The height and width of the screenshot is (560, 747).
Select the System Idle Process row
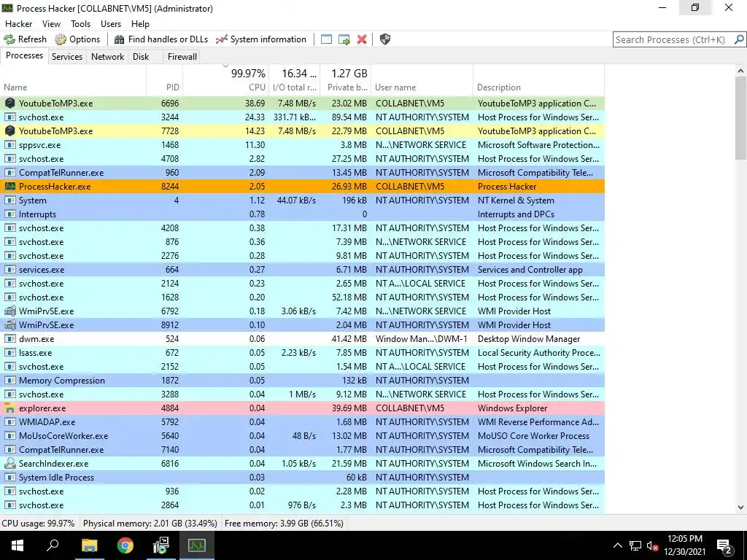[303, 477]
